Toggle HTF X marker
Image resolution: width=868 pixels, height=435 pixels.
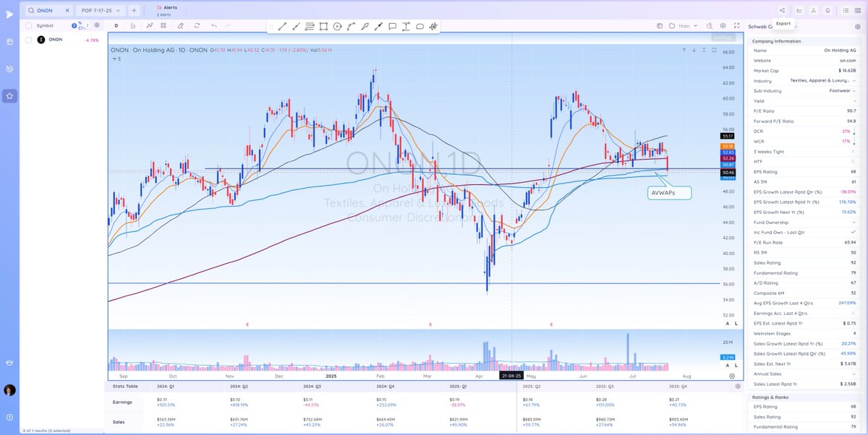click(854, 161)
